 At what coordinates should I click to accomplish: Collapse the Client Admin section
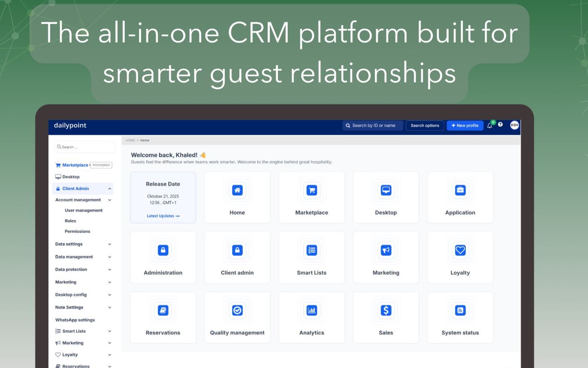(109, 189)
